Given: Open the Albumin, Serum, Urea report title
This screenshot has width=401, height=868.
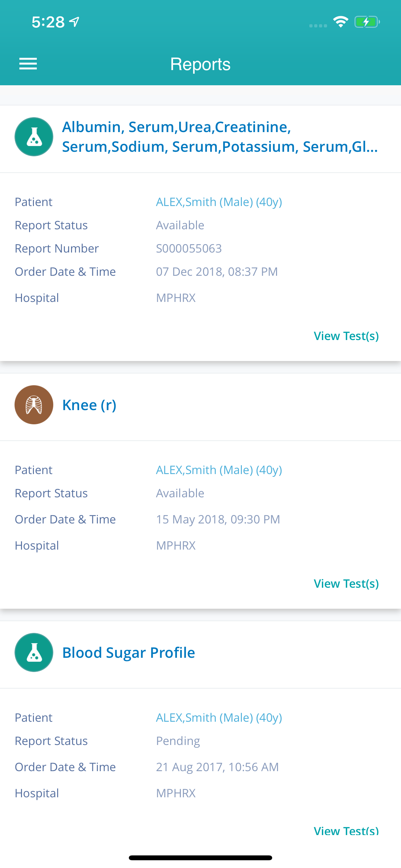Looking at the screenshot, I should point(220,137).
